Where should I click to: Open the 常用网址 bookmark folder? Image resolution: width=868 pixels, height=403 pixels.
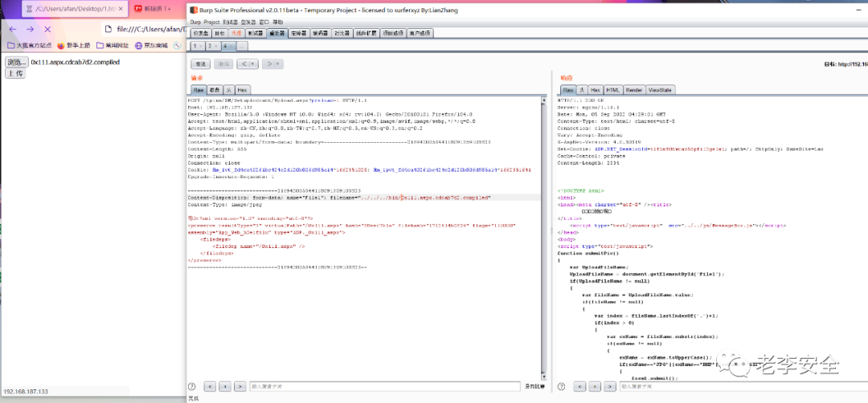(x=113, y=46)
